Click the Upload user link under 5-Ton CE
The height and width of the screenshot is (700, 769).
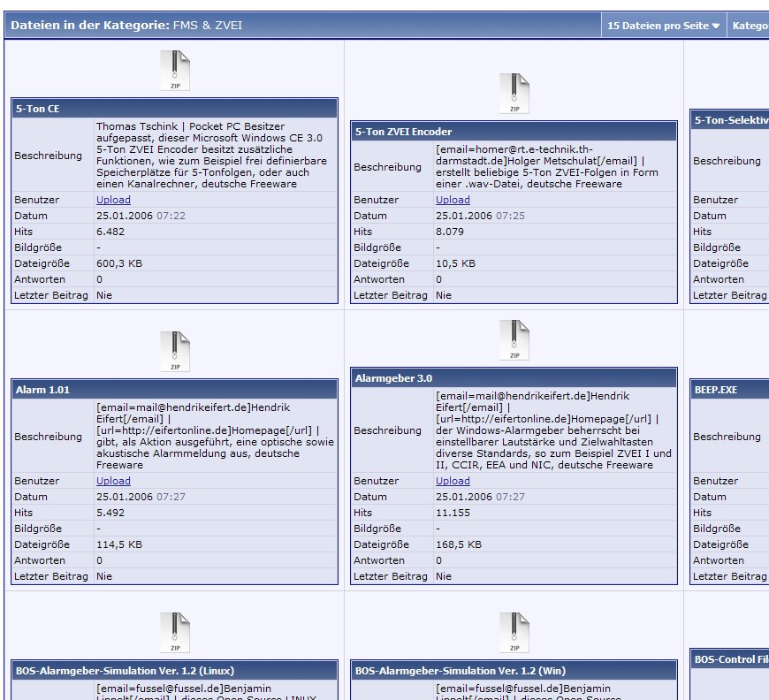[x=113, y=200]
